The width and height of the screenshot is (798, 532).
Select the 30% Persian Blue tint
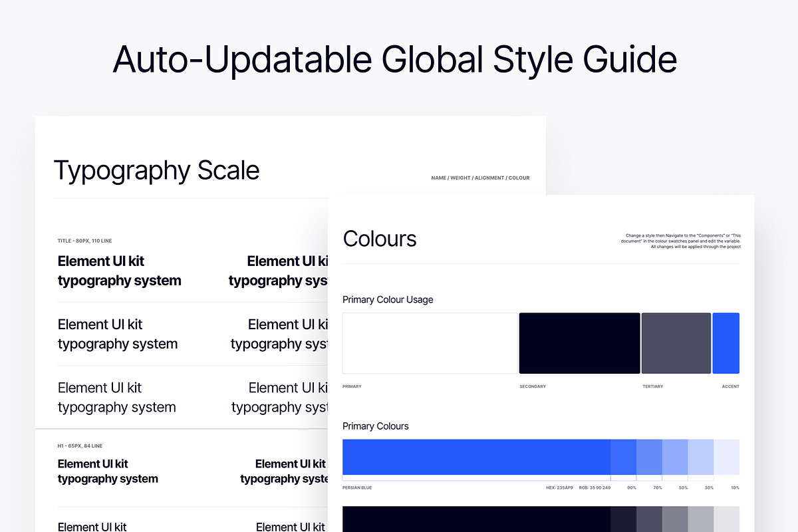(701, 457)
